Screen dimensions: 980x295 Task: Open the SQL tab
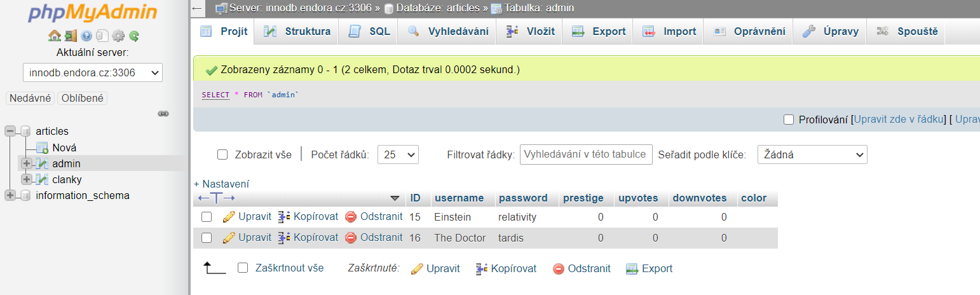[370, 32]
